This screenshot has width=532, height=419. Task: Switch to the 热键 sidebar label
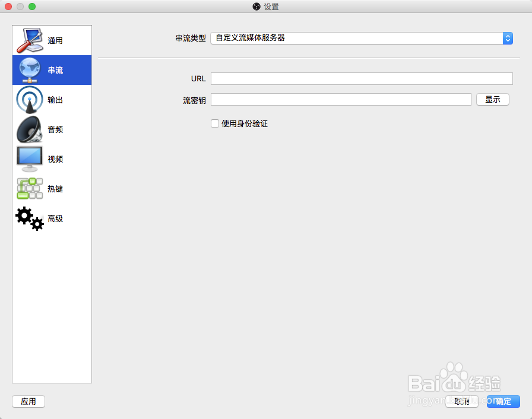[x=55, y=189]
